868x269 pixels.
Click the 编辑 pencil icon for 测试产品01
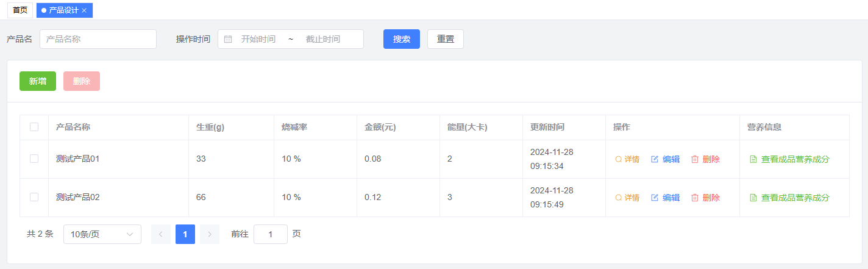click(x=655, y=159)
